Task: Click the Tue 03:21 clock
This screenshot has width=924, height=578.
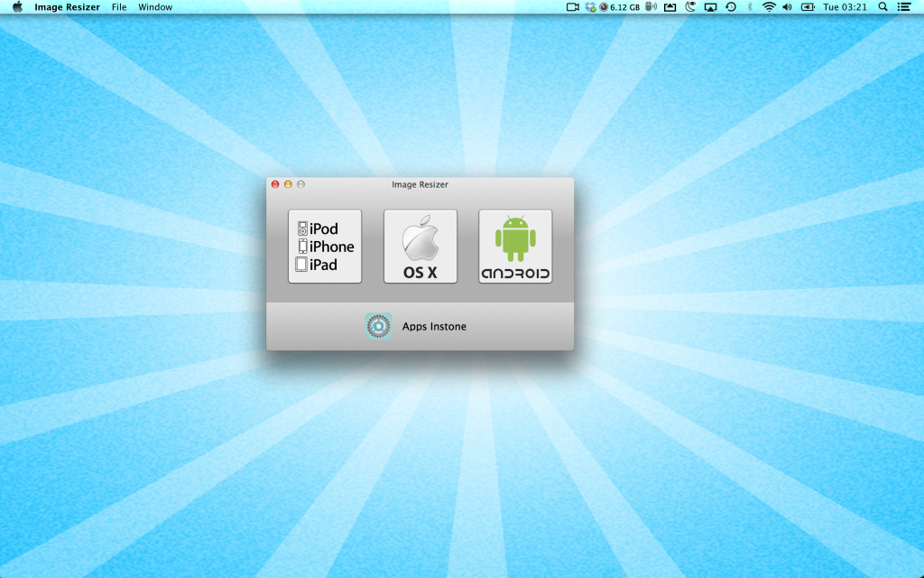Action: [845, 7]
